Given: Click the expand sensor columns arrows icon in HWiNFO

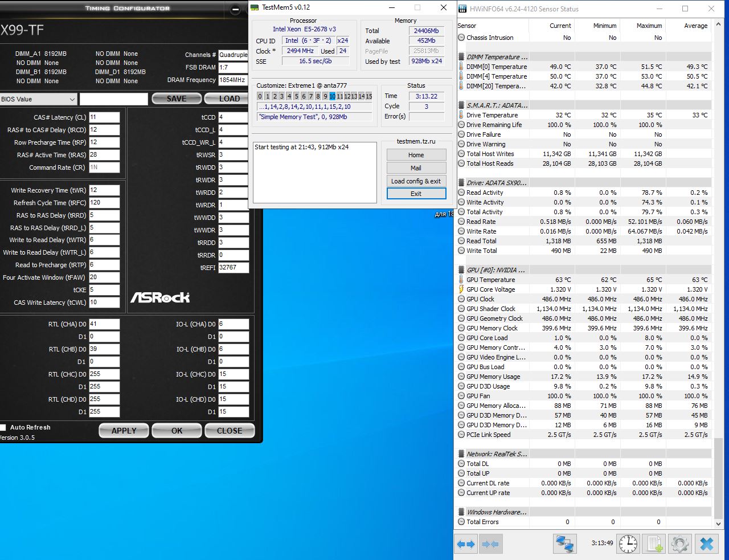Looking at the screenshot, I should (466, 543).
